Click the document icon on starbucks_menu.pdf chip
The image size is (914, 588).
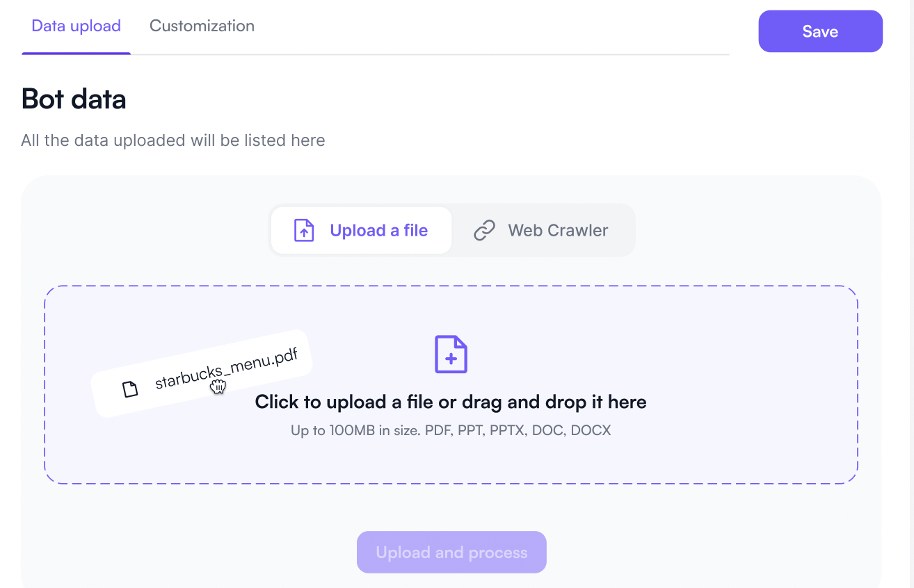point(130,389)
